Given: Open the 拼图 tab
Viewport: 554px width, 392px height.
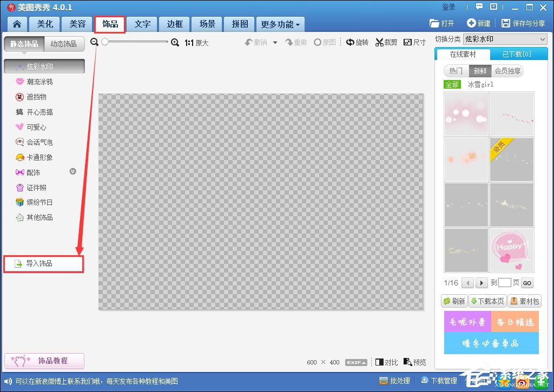Looking at the screenshot, I should [240, 24].
